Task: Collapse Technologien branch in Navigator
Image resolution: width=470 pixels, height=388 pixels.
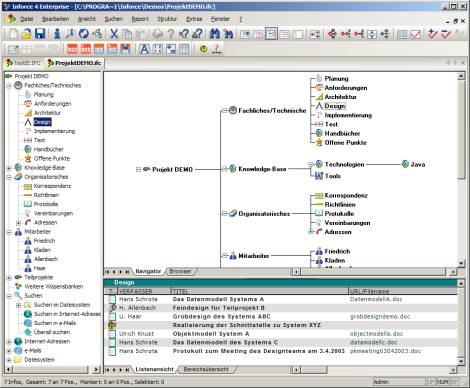Action: (x=311, y=164)
